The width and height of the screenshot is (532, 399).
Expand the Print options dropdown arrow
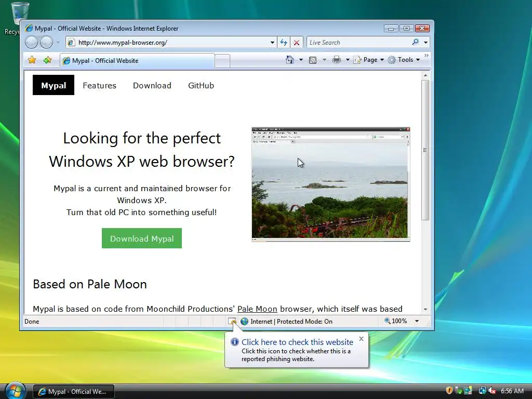click(348, 60)
